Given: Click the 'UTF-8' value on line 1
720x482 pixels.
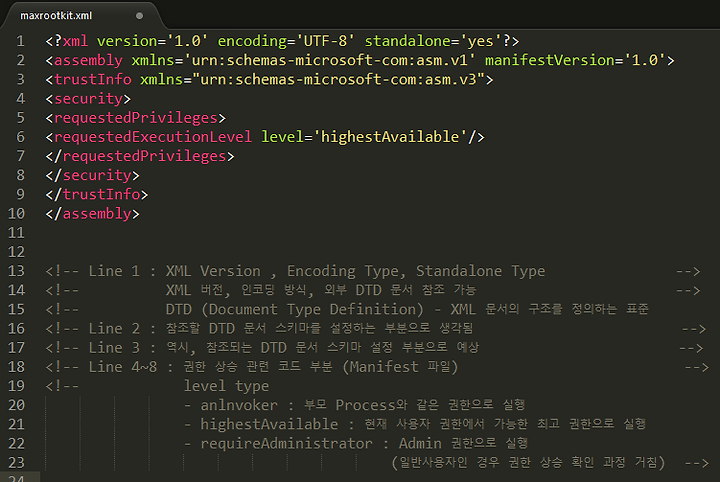Looking at the screenshot, I should click(x=325, y=41).
